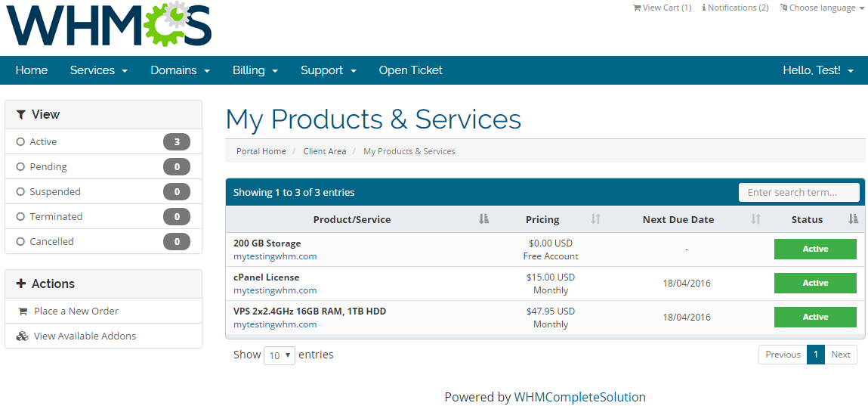Image resolution: width=868 pixels, height=406 pixels.
Task: Click mytestingwhm.com under 200 GB Storage
Action: 275,256
